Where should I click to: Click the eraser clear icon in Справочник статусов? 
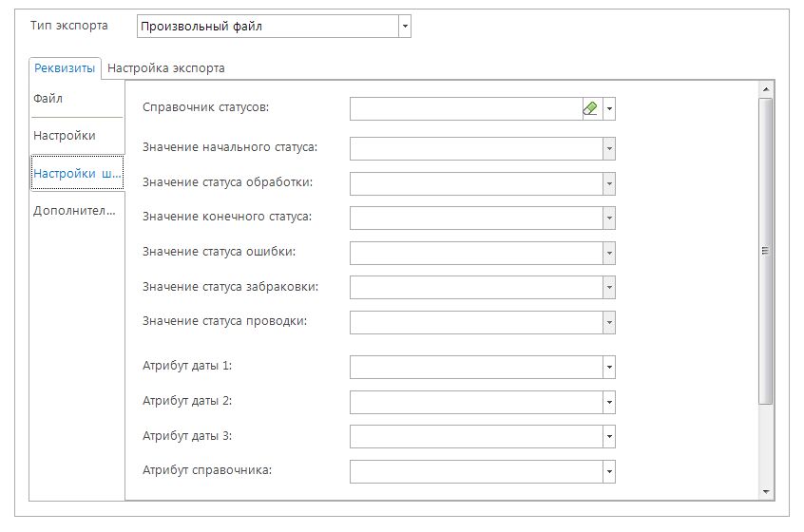coord(590,109)
